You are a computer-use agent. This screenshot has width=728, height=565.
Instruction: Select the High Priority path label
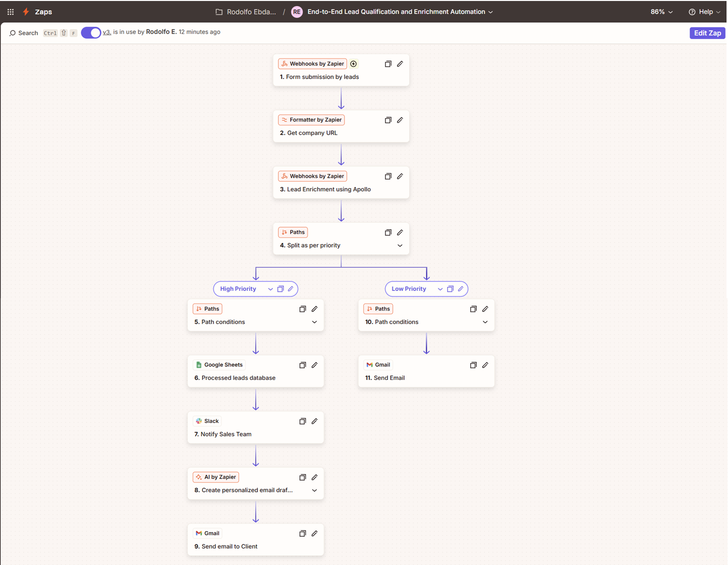(238, 289)
